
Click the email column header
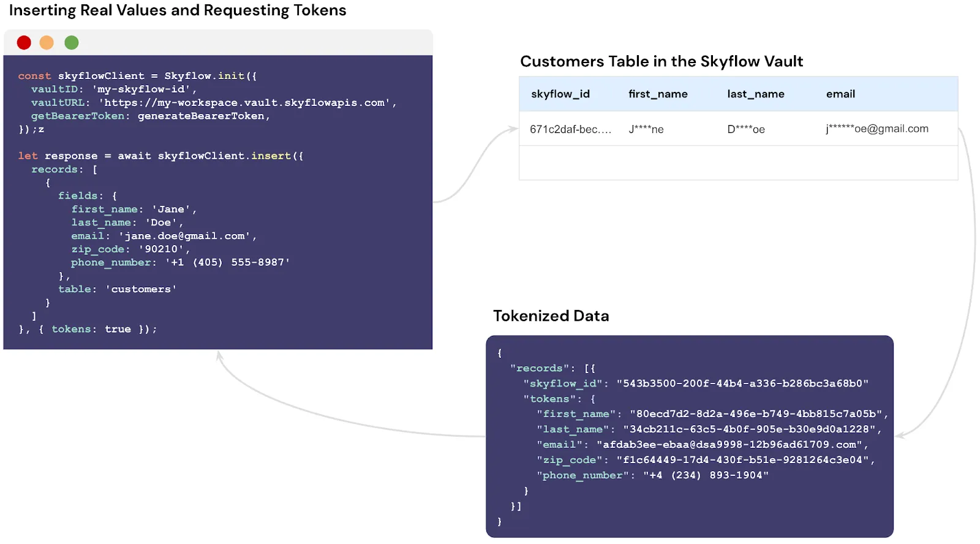[x=840, y=94]
